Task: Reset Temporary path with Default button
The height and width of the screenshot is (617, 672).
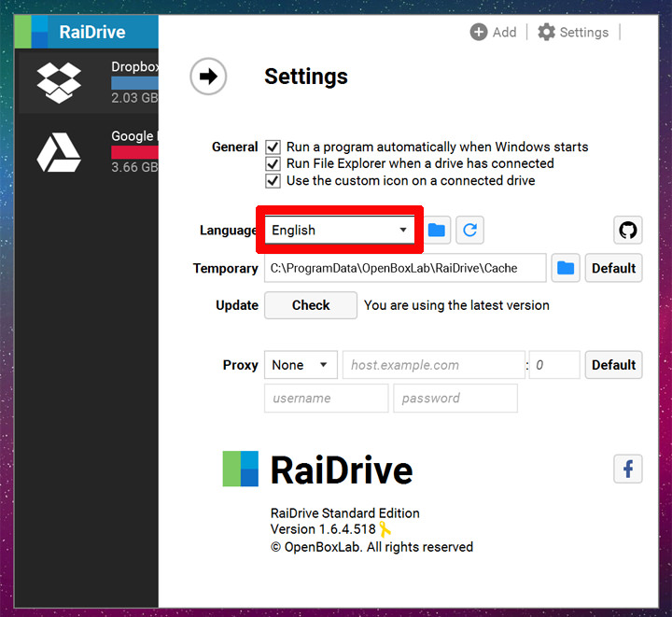Action: tap(614, 268)
